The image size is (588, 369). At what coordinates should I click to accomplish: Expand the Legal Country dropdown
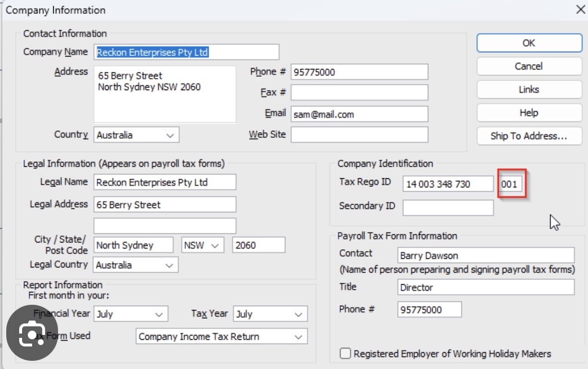click(136, 265)
